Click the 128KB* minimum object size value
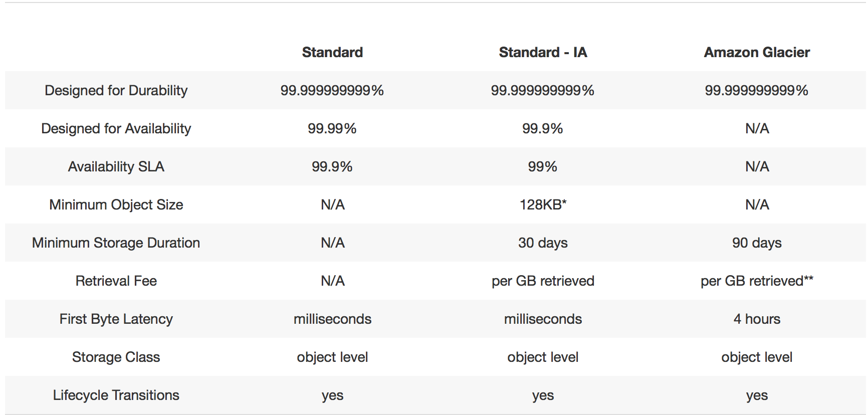 pyautogui.click(x=543, y=204)
